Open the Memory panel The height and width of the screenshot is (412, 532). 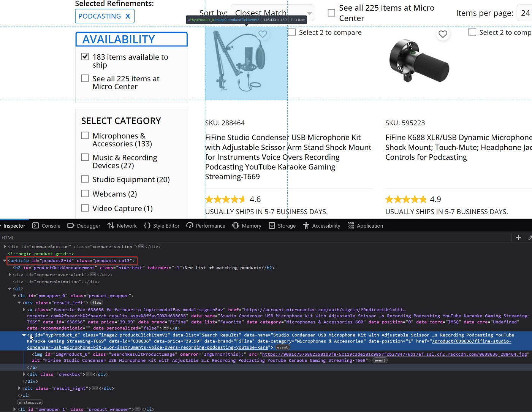pyautogui.click(x=247, y=226)
